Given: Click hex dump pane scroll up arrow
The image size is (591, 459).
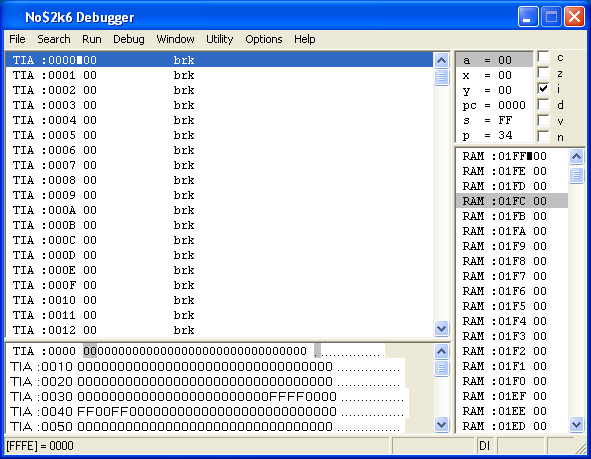Looking at the screenshot, I should click(441, 351).
